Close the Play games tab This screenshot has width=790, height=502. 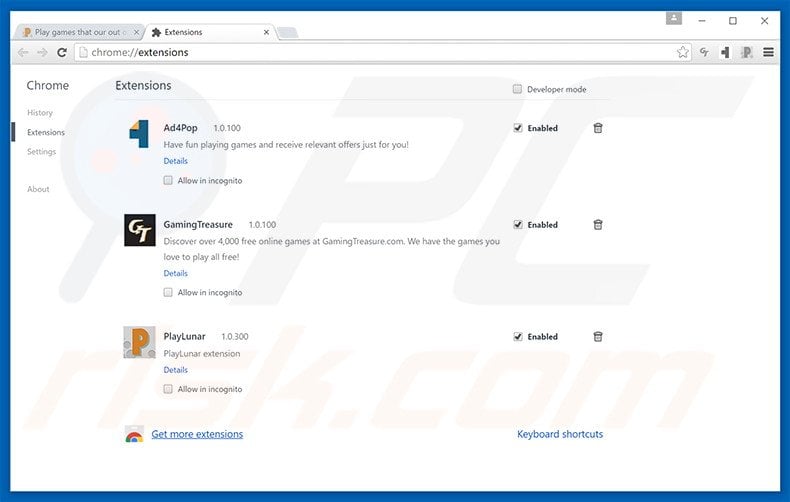click(x=136, y=32)
